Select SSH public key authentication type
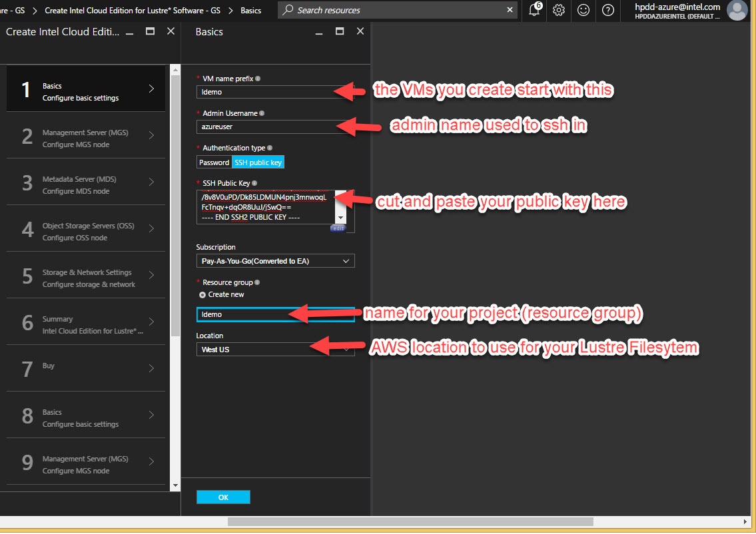Viewport: 756px width, 534px height. click(x=258, y=162)
